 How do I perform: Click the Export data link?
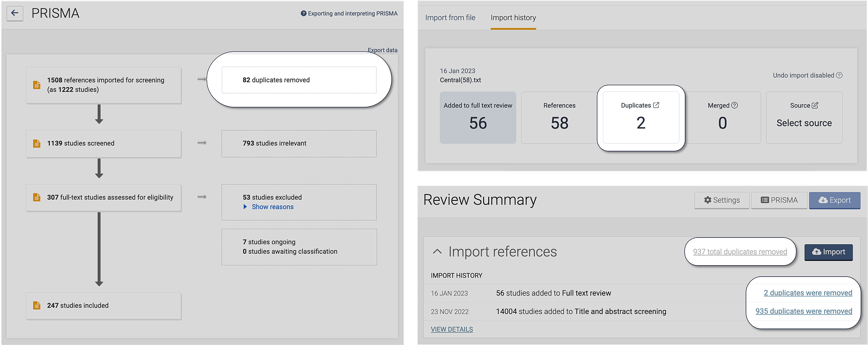382,50
